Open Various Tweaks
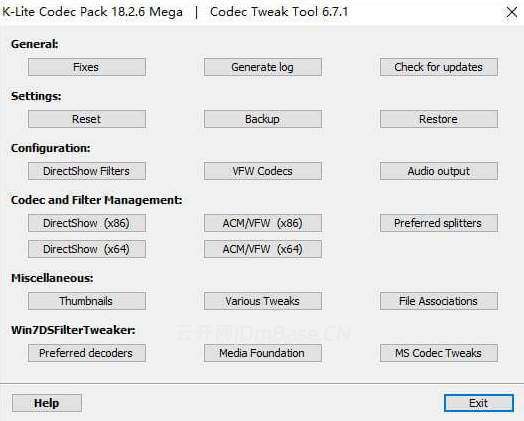Viewport: 524px width, 421px height. pos(263,301)
